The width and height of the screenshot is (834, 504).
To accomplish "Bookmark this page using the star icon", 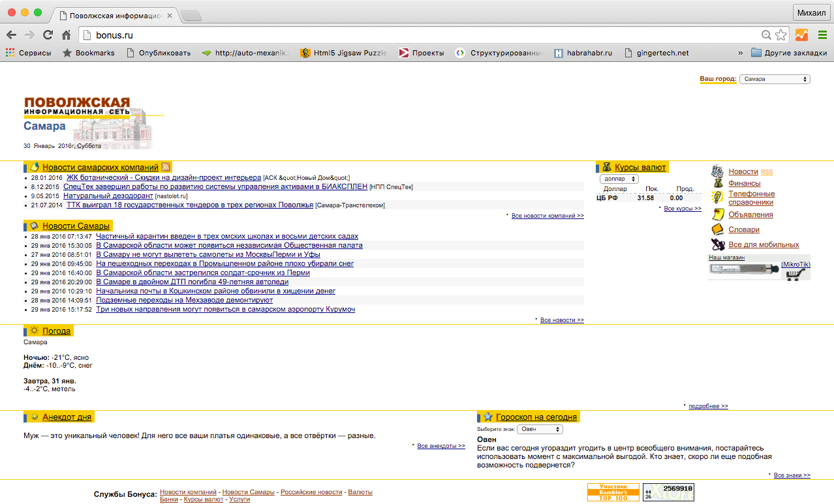I will click(780, 35).
